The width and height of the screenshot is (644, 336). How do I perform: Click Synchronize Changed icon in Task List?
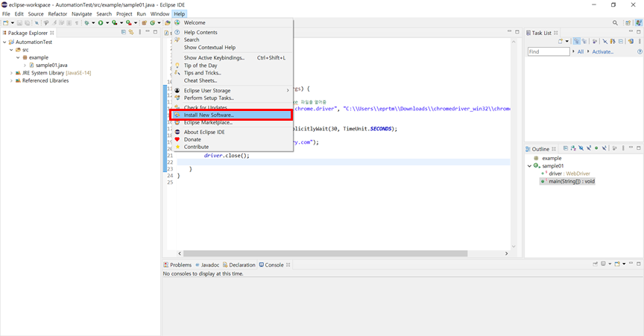point(631,41)
